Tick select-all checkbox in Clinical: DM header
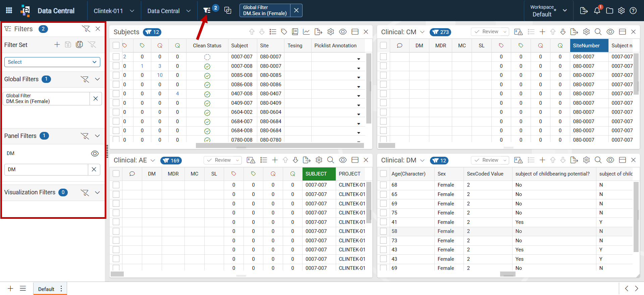 (x=383, y=174)
